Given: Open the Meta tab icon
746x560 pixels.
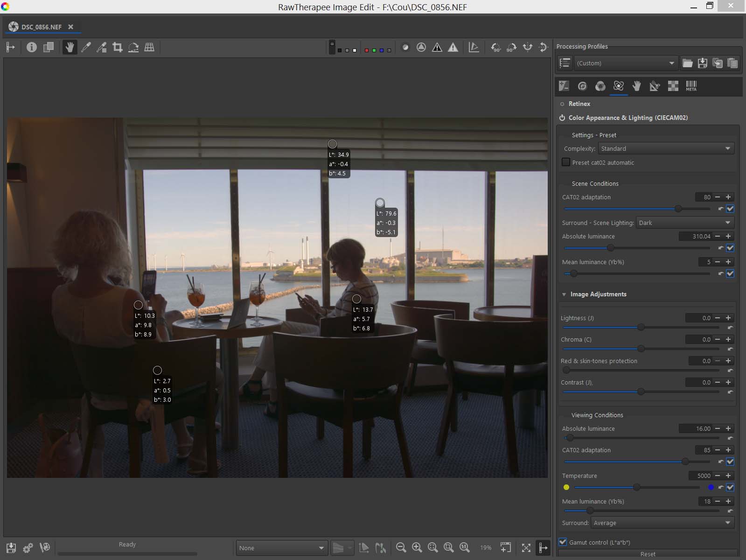Looking at the screenshot, I should tap(691, 86).
